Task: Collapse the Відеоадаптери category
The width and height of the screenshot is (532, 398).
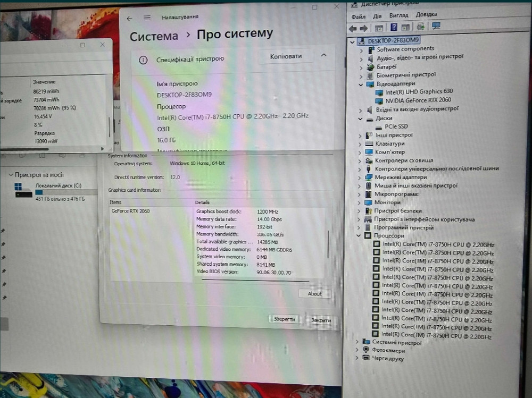Action: coord(361,84)
